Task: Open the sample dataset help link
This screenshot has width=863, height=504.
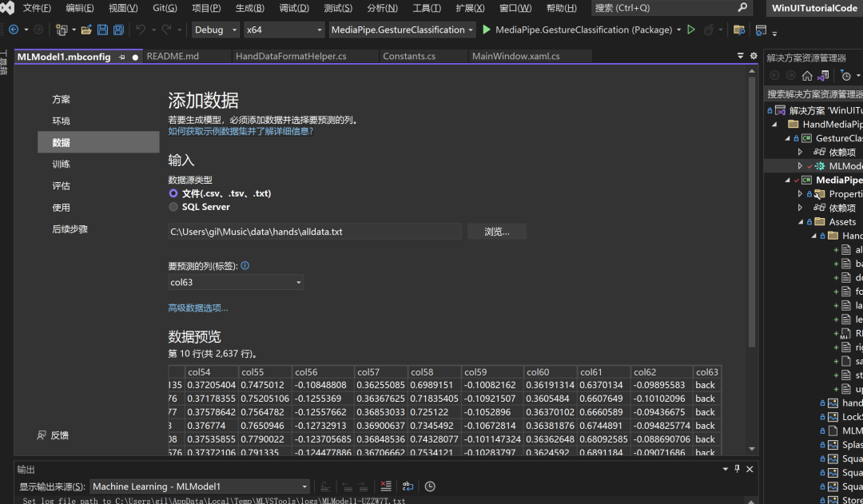Action: (241, 132)
